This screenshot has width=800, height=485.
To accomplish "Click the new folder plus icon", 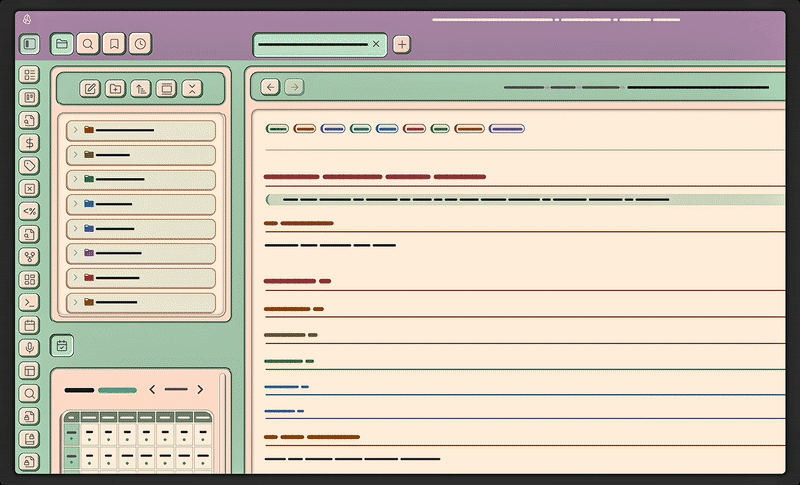I will [115, 89].
